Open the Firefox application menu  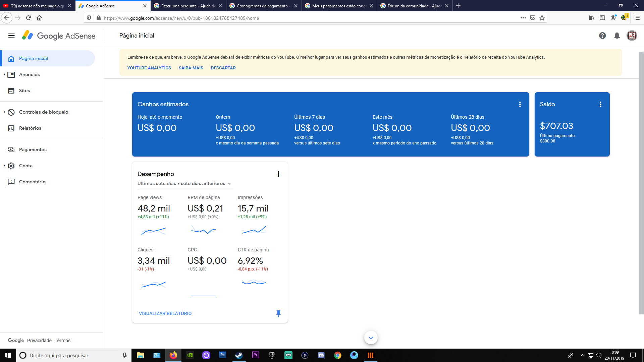coord(638,18)
